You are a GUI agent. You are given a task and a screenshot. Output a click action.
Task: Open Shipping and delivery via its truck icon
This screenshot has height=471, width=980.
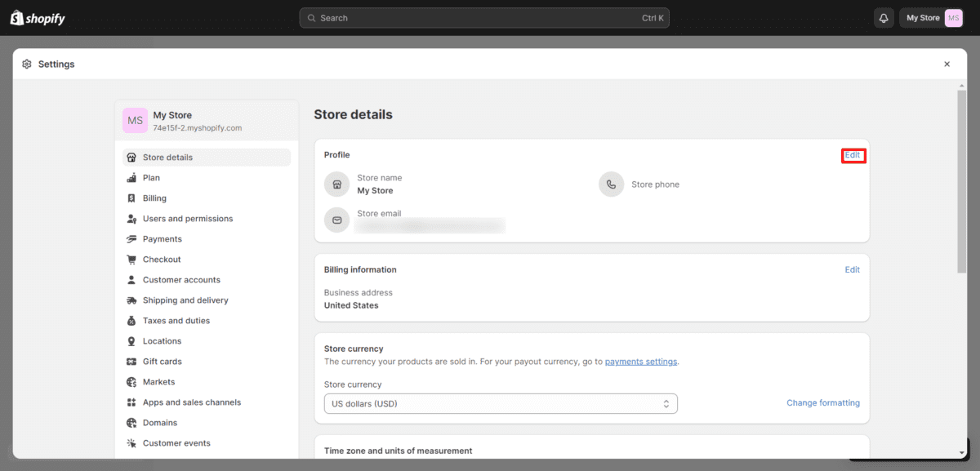131,300
